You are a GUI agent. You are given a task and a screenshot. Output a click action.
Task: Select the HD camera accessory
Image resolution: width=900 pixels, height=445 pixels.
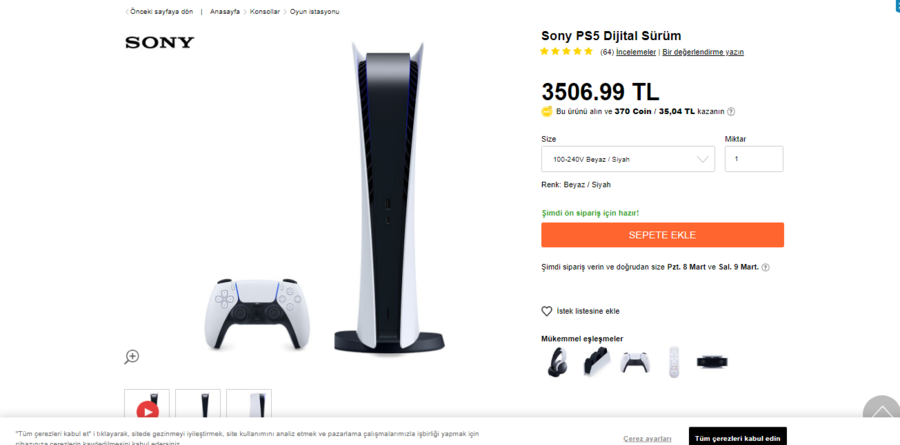712,362
